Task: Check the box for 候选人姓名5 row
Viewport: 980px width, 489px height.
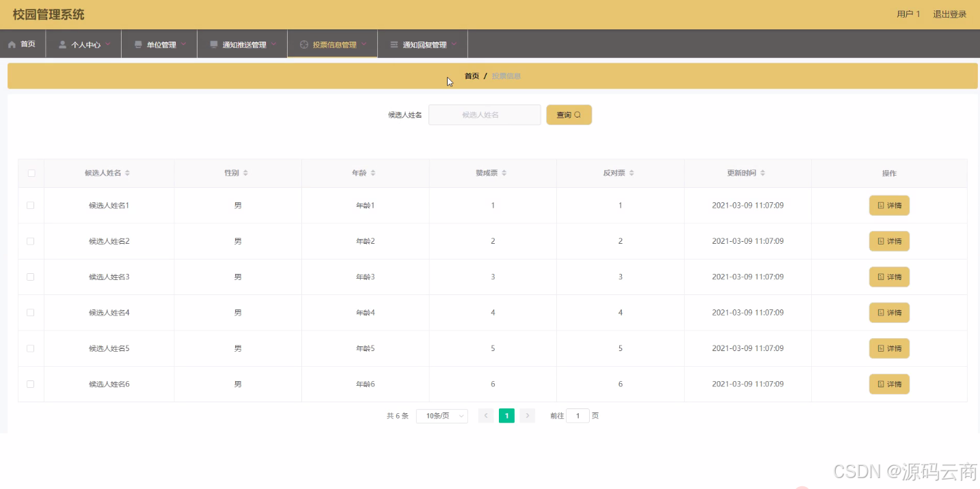Action: tap(31, 348)
